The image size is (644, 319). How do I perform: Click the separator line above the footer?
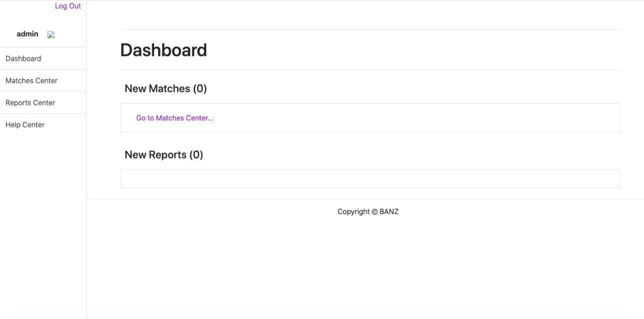[x=365, y=199]
